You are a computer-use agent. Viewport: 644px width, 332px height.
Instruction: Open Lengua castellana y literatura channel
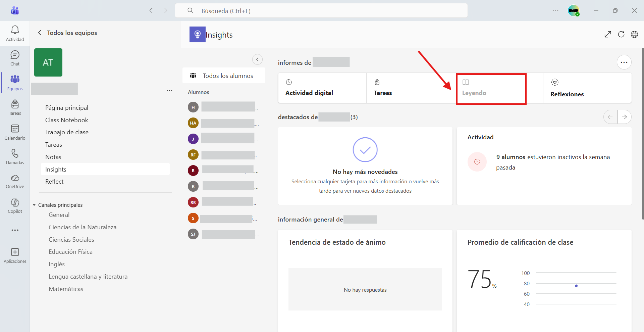(88, 277)
